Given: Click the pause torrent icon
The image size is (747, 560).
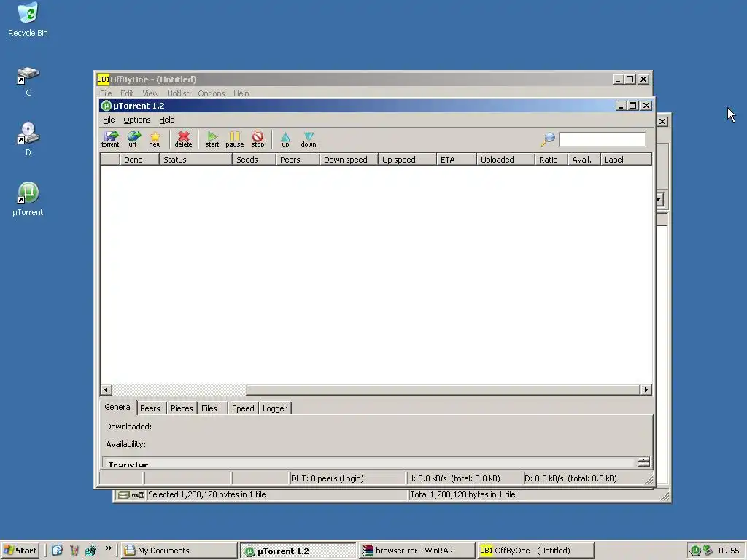Looking at the screenshot, I should [x=234, y=139].
